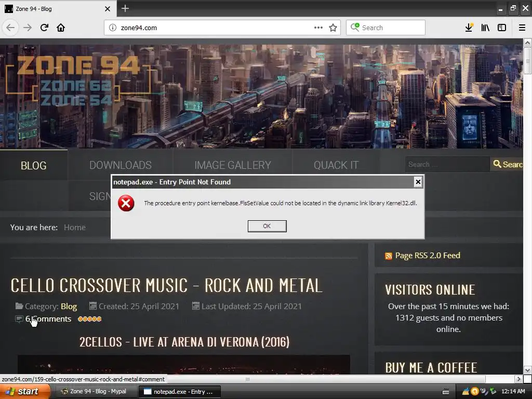Click Last Updated: 25 April 2021 text
532x399 pixels.
point(251,307)
